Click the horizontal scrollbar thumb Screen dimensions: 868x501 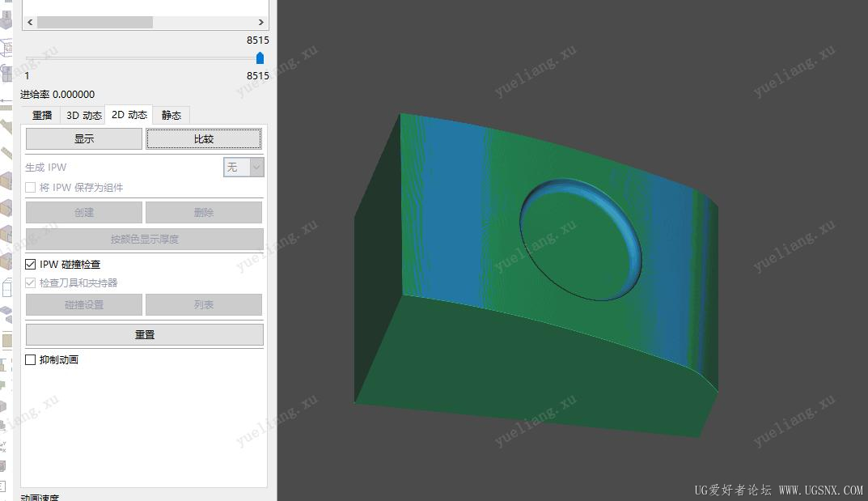[95, 23]
